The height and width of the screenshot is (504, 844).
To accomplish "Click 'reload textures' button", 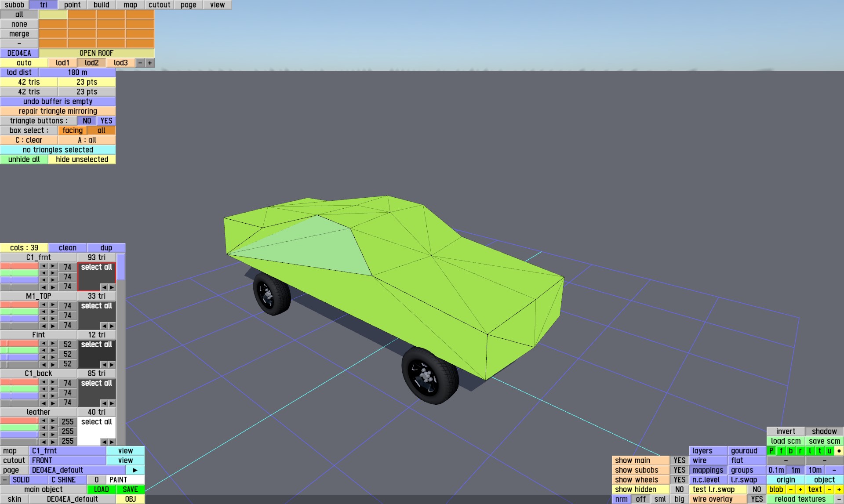I will coord(800,499).
